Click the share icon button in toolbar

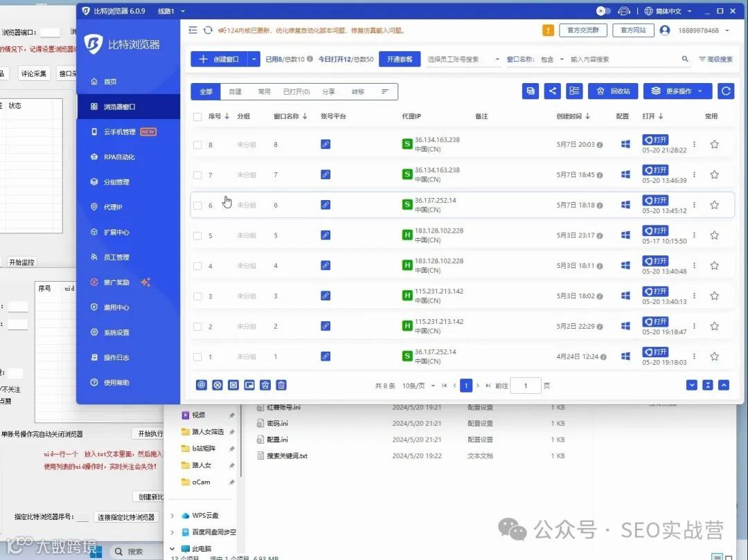pyautogui.click(x=553, y=91)
